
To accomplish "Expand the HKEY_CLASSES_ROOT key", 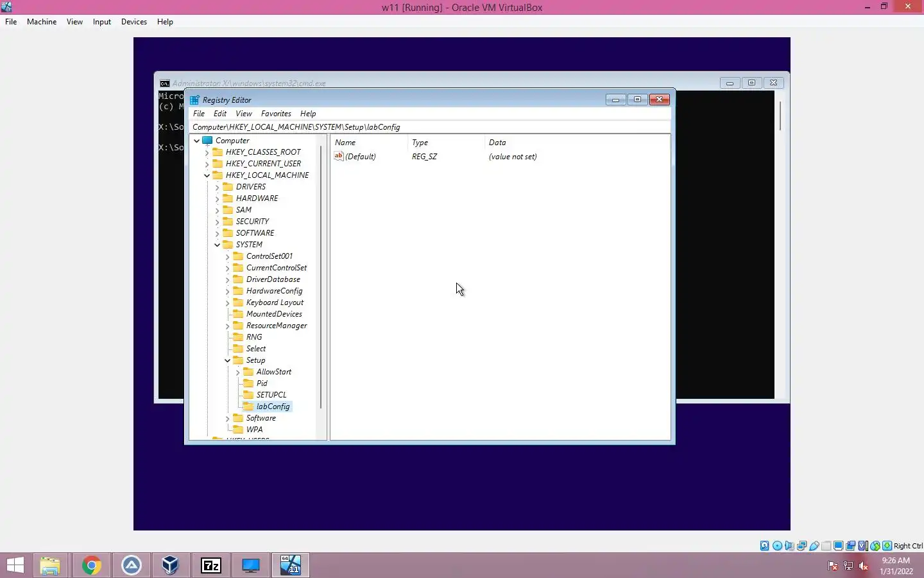I will pos(207,152).
